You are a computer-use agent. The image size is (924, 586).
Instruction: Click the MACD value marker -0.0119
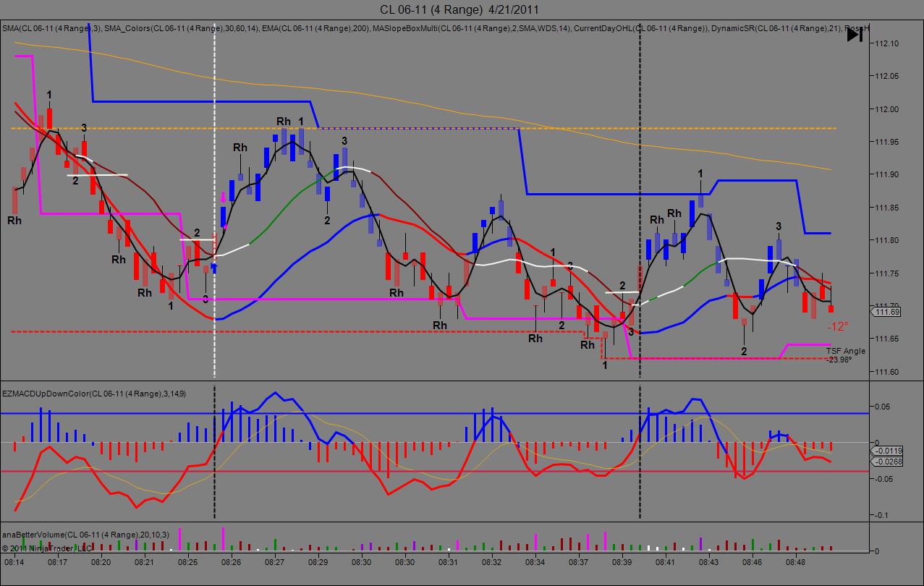(x=888, y=451)
